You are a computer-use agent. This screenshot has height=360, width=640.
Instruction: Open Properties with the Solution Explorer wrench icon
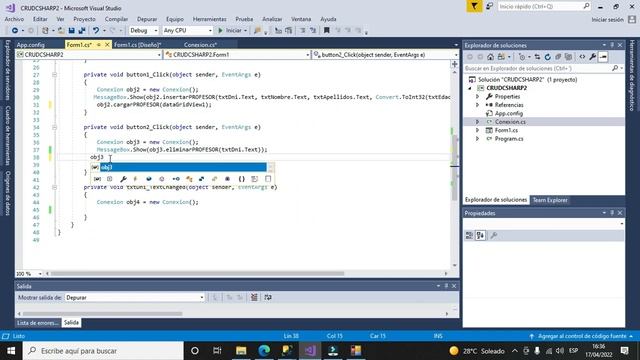pyautogui.click(x=593, y=57)
